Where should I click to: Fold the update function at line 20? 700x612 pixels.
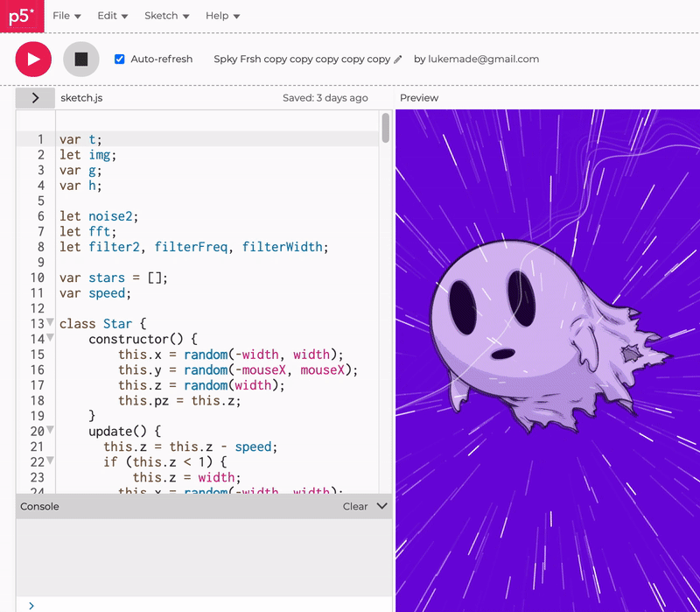[50, 430]
